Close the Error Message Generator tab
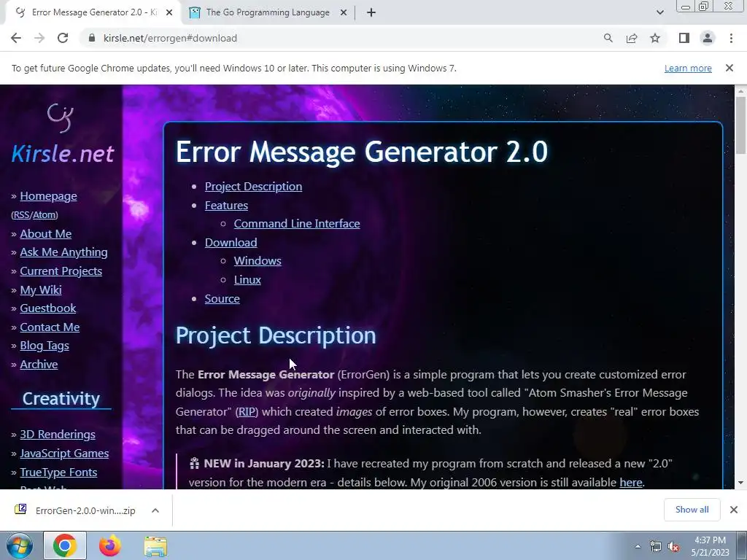The height and width of the screenshot is (560, 747). (x=169, y=12)
